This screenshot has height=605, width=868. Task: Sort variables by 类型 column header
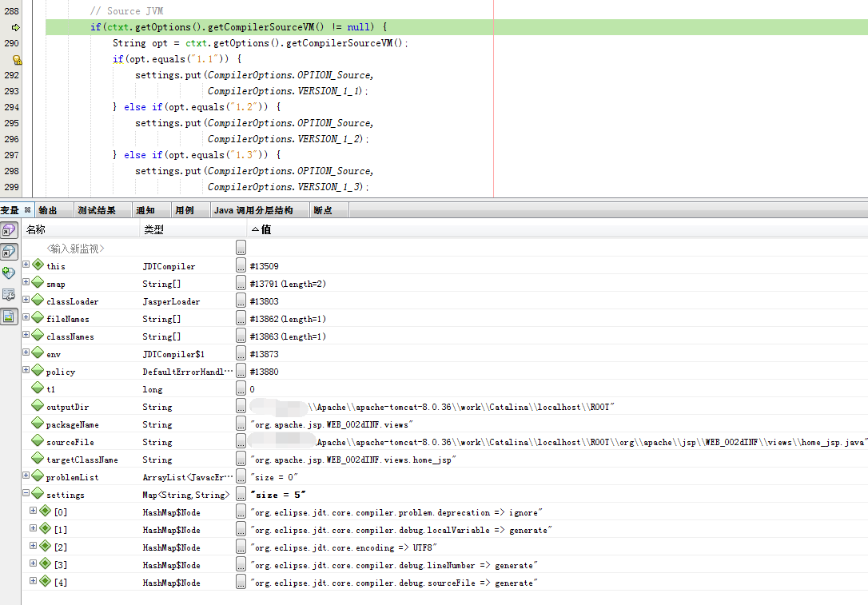point(192,229)
